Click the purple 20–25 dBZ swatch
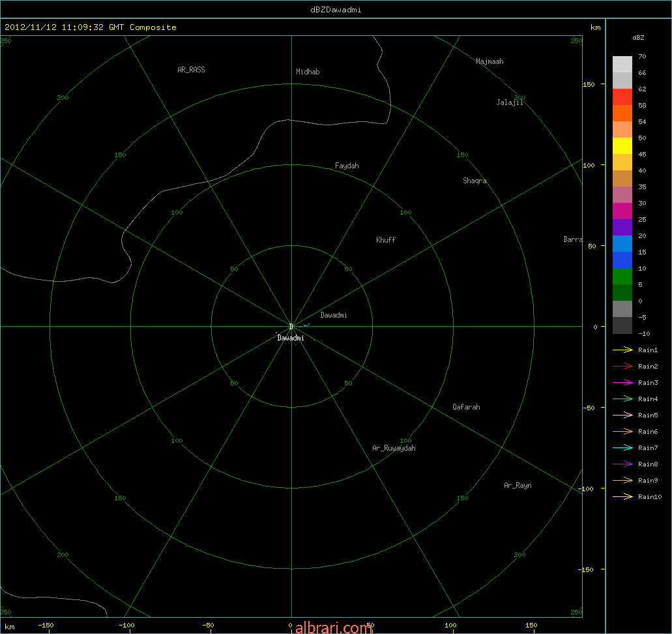Viewport: 672px width, 634px height. coord(622,228)
